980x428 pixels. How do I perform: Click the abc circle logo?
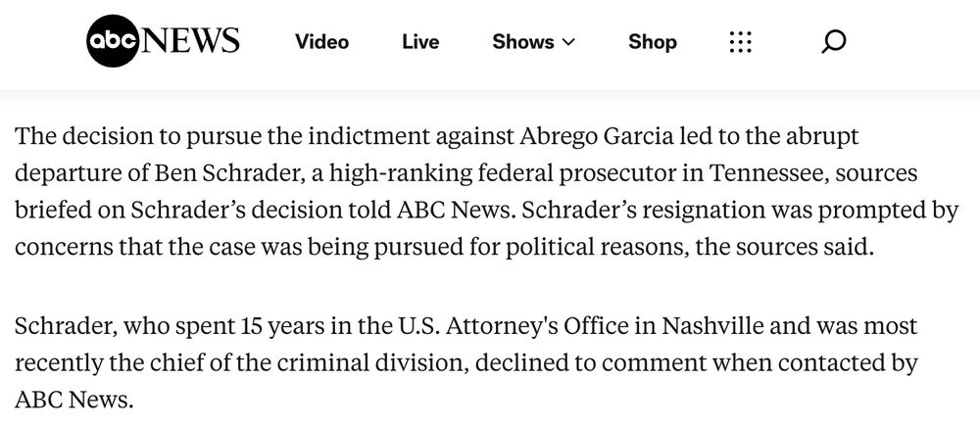click(x=112, y=41)
